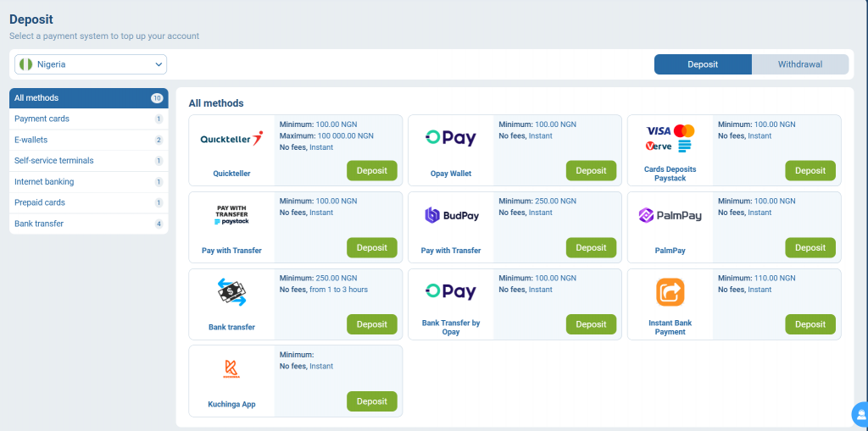Viewport: 868px width, 431px height.
Task: Open the Bank Transfer by Opay link
Action: click(451, 327)
